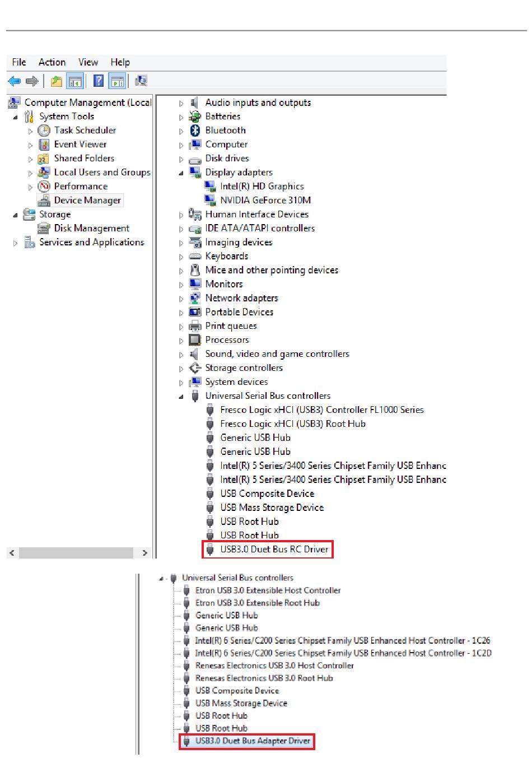Select Fresco Logic xHCI (USB3) Root Hub

click(293, 424)
